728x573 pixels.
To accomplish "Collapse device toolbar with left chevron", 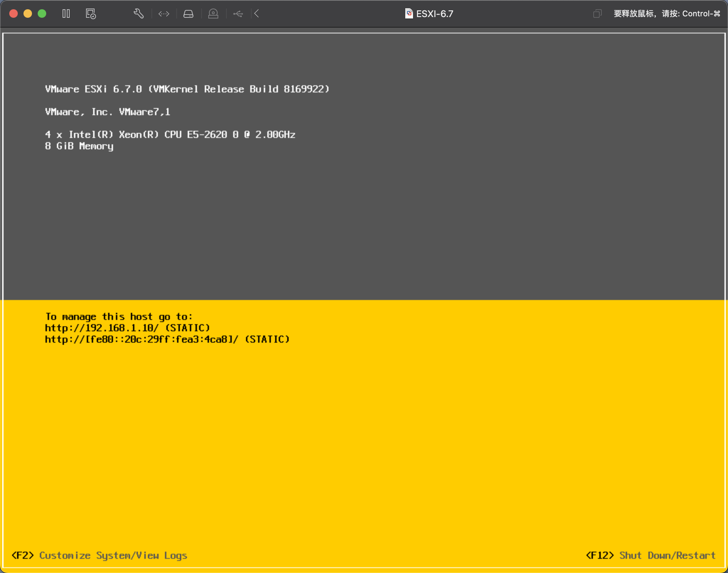I will pos(257,14).
